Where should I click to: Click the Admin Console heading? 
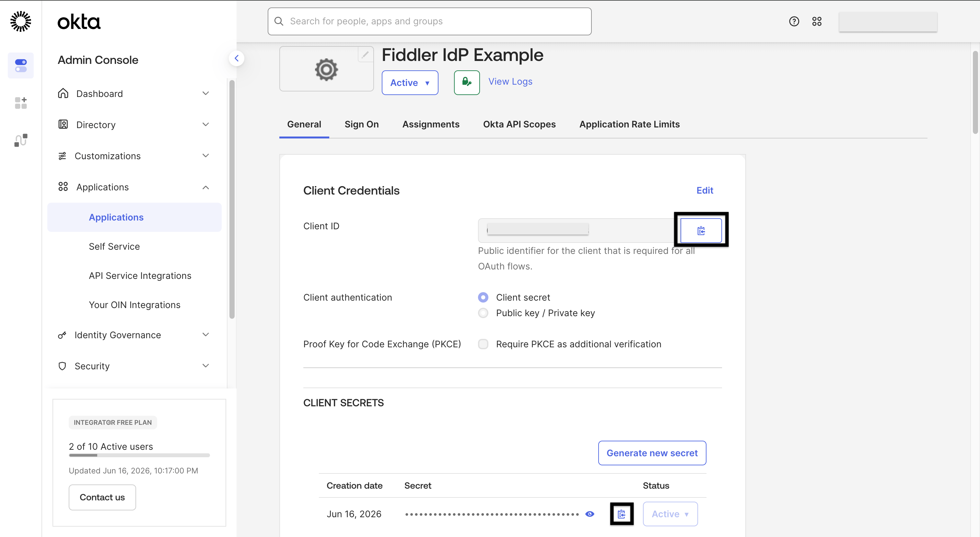98,60
